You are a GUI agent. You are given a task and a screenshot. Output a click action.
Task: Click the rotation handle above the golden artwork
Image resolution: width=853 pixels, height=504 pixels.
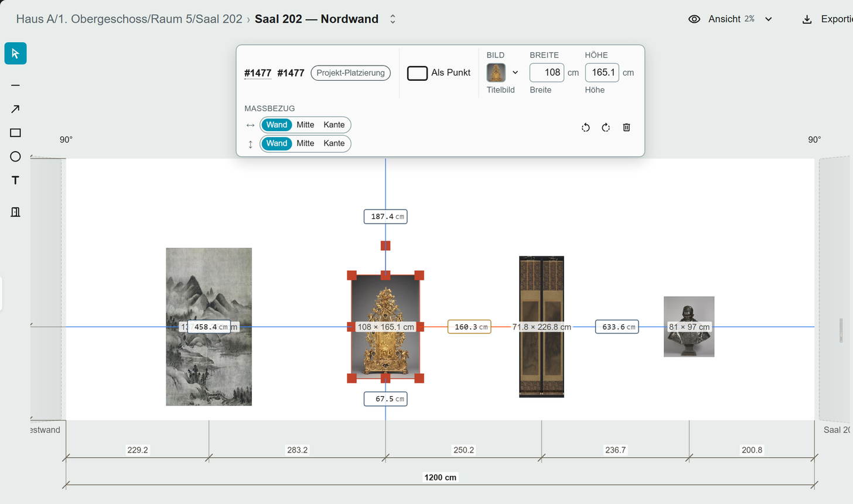385,246
